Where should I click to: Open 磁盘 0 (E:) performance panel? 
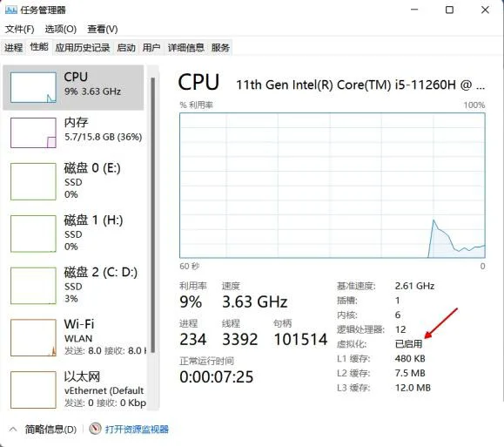pos(74,181)
